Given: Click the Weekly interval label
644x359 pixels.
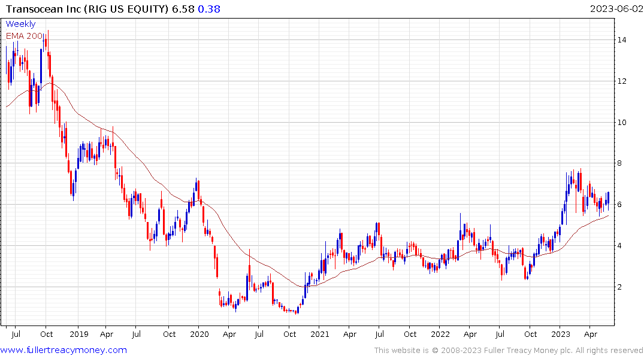Looking at the screenshot, I should [x=20, y=24].
